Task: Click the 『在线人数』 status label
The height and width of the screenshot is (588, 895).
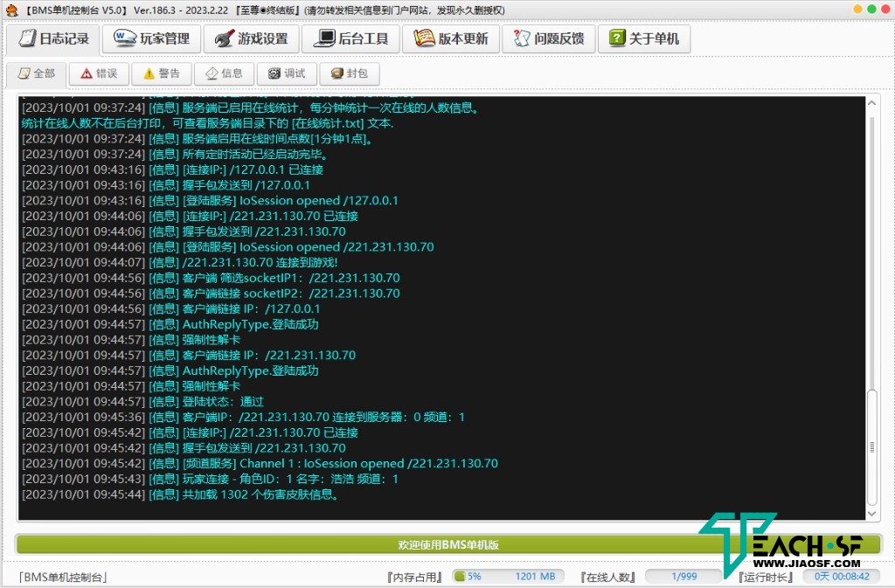Action: point(608,578)
